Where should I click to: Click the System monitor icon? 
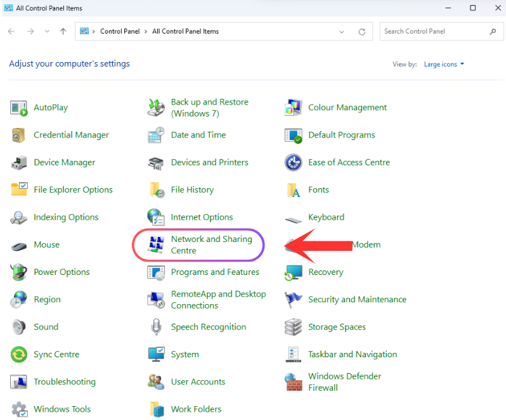point(157,354)
